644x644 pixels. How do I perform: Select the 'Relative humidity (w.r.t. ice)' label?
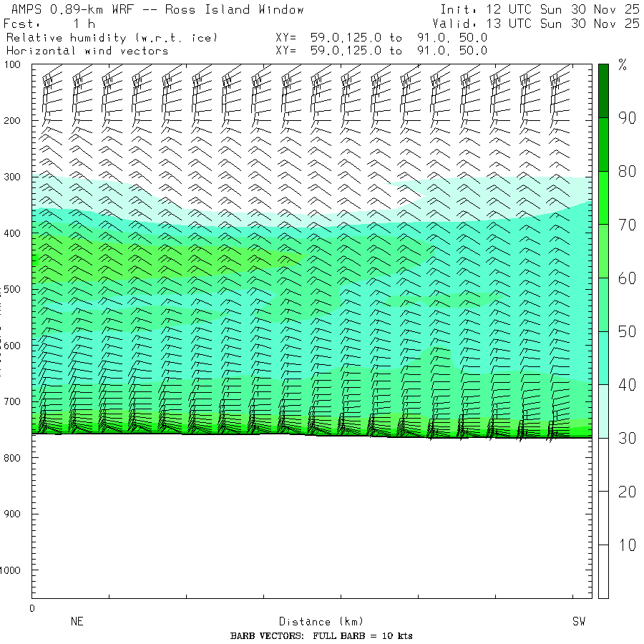112,37
